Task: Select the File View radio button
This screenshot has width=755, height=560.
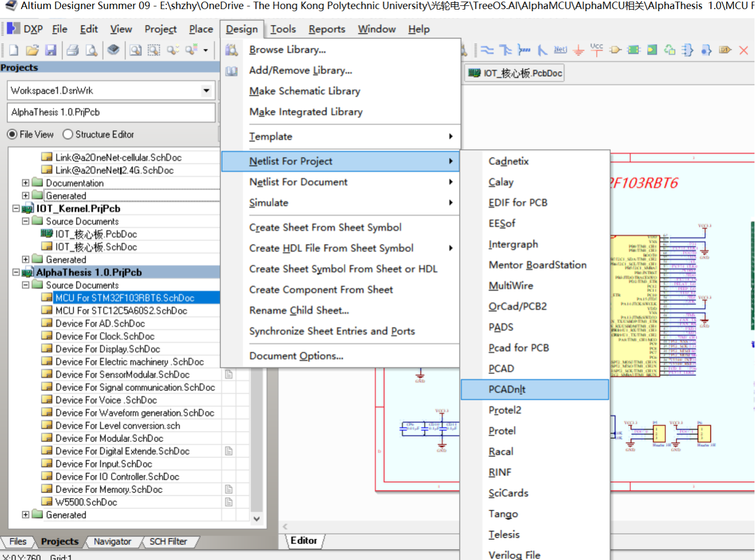Action: pos(12,134)
